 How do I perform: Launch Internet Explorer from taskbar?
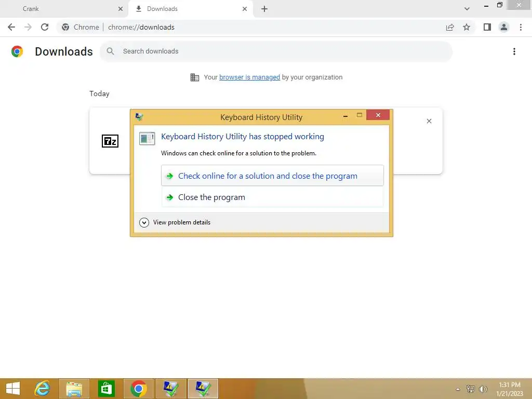[x=43, y=389]
